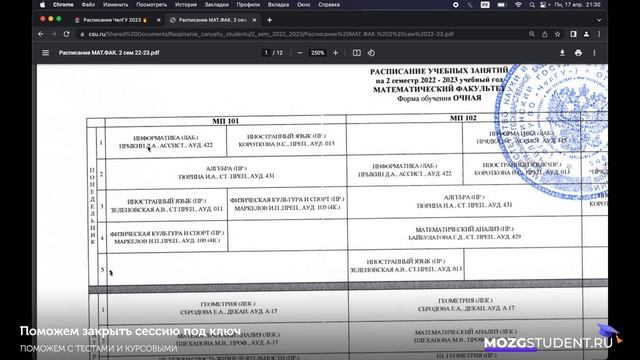Click АЛГЕБРА (ПР.) cell under МП 102
The image size is (640, 360).
[464, 201]
